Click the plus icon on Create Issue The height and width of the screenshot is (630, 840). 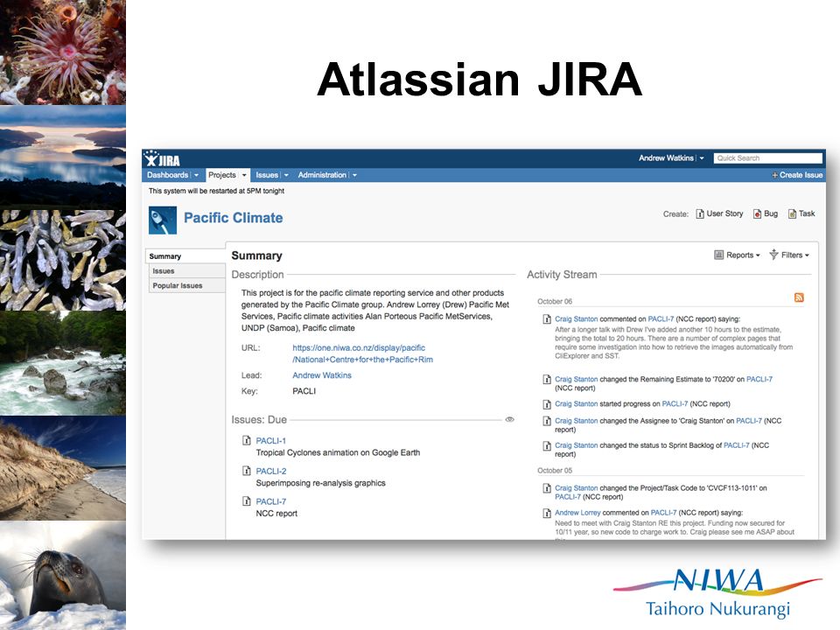(x=774, y=175)
